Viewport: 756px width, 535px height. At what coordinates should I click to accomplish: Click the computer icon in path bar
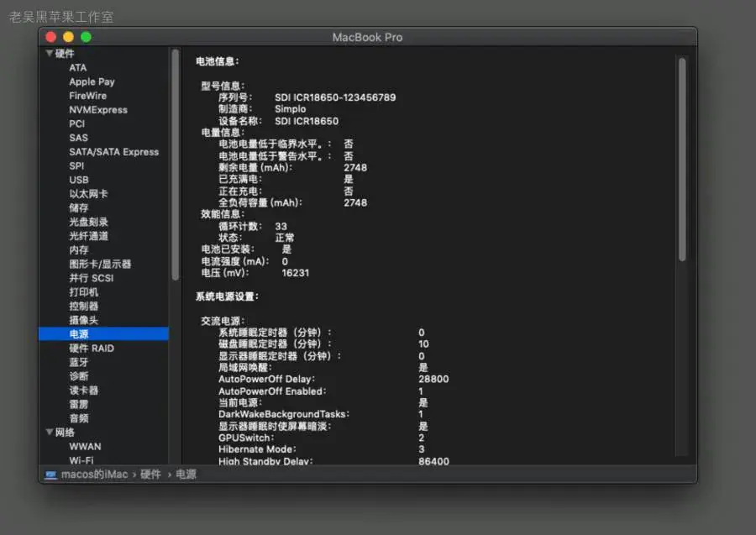50,475
